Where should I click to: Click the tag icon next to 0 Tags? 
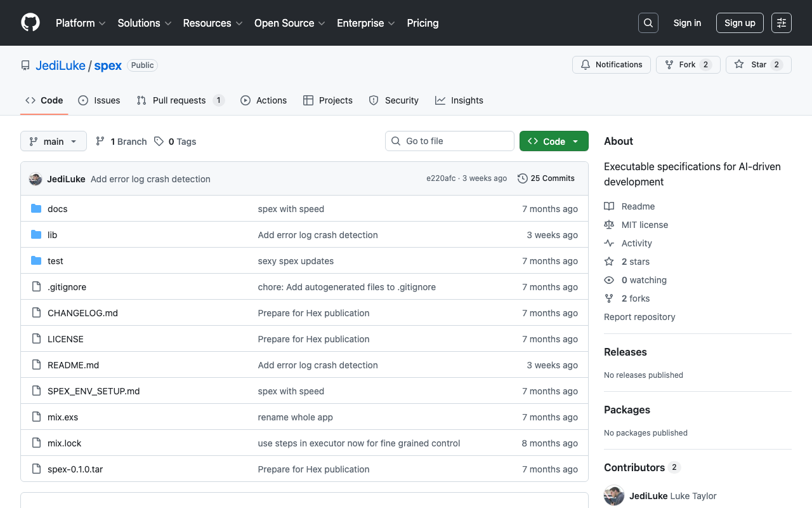pyautogui.click(x=160, y=141)
